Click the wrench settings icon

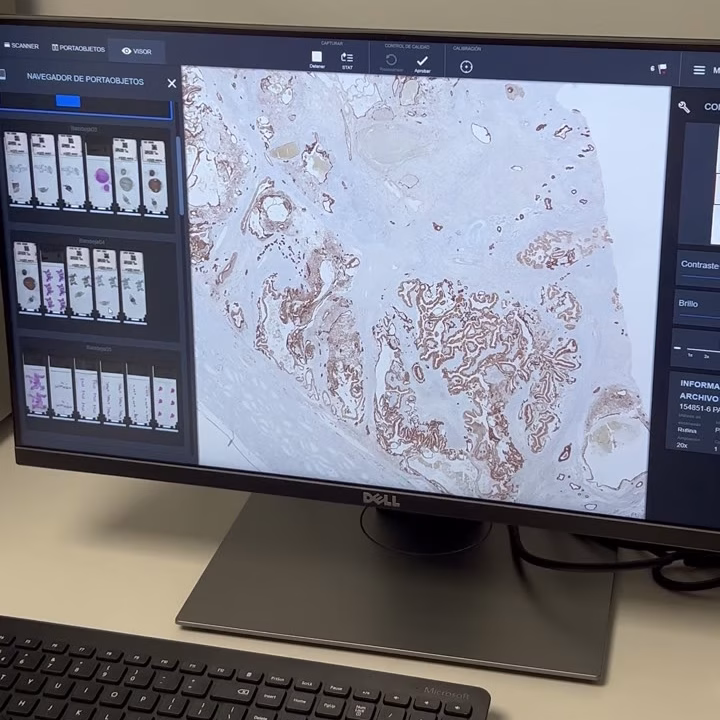pos(684,107)
